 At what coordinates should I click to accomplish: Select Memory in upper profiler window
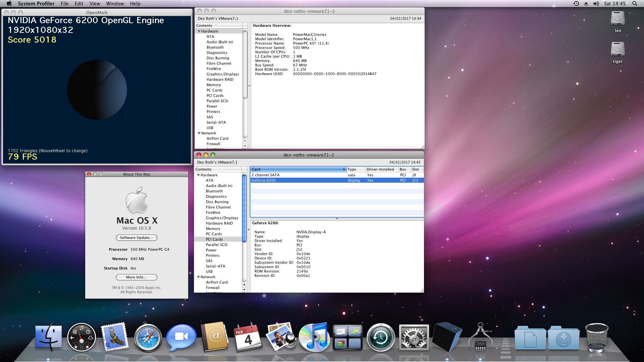tap(214, 85)
